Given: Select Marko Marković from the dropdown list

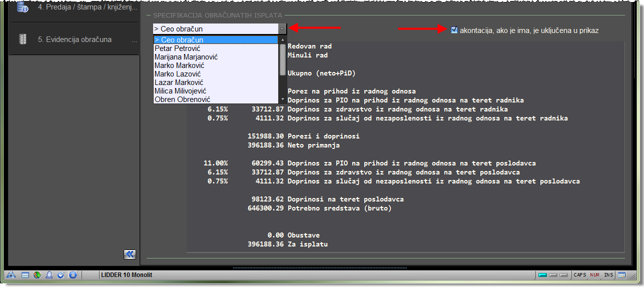Looking at the screenshot, I should [x=215, y=65].
